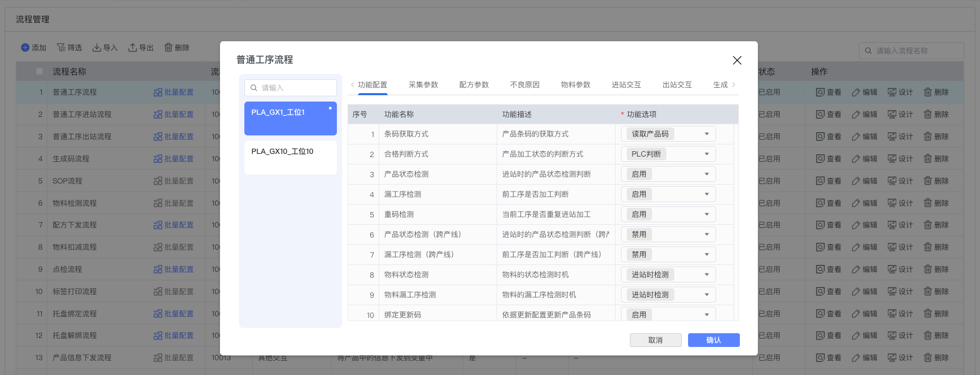Toggle the select-all checkbox in table header
The image size is (980, 375).
tap(40, 71)
